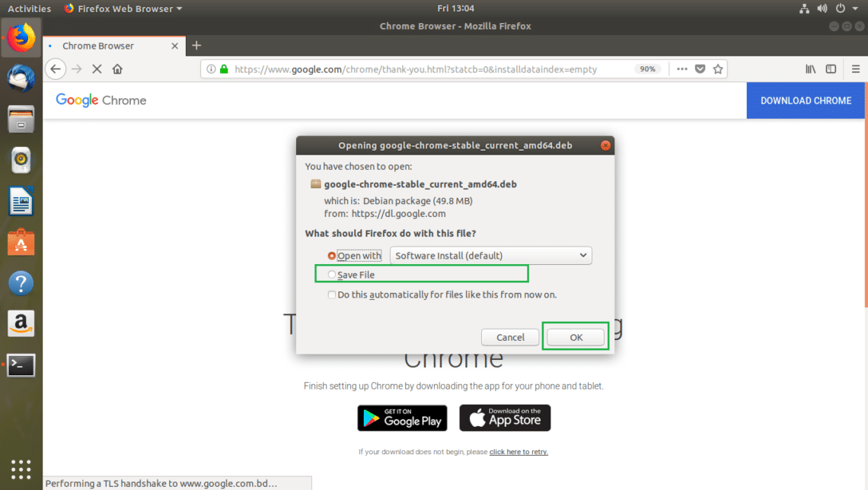Launch Thunderbird mail from the dock
Screen dimensions: 868x490
pos(21,78)
